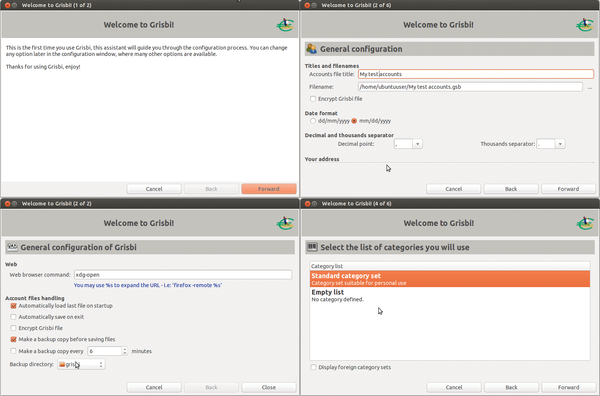
Task: Click Close in the 2 of 2 window
Action: coord(269,387)
